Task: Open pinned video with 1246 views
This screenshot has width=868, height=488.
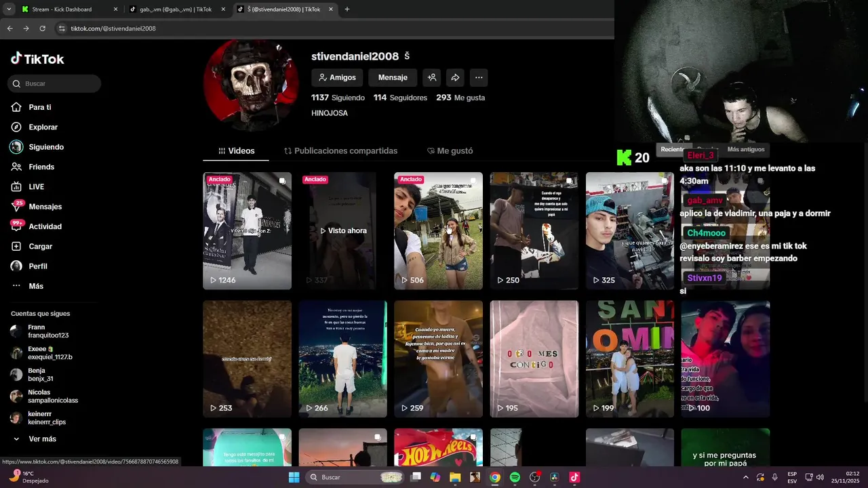Action: tap(247, 230)
